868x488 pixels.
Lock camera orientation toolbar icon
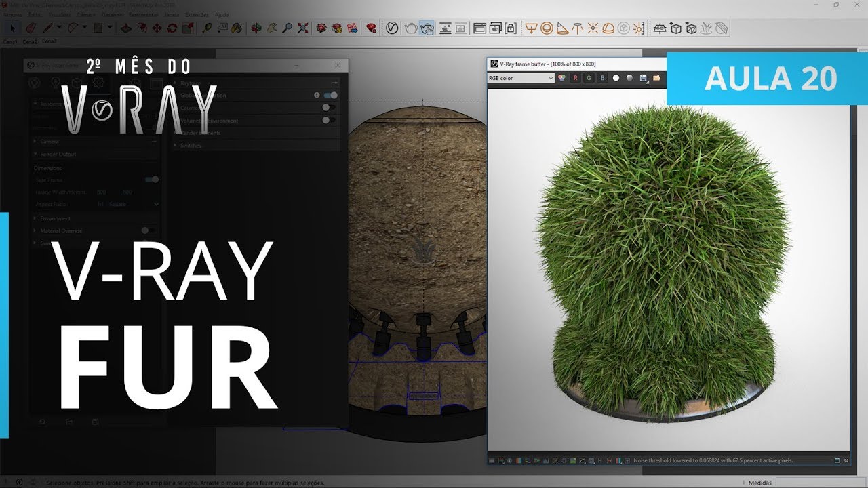coord(511,28)
